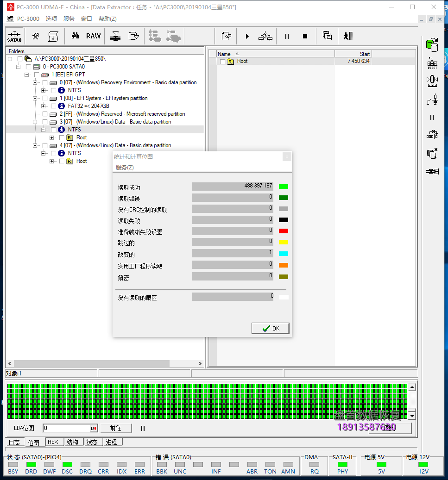Check the box next to 1 [EE] EFI GPT

click(37, 75)
